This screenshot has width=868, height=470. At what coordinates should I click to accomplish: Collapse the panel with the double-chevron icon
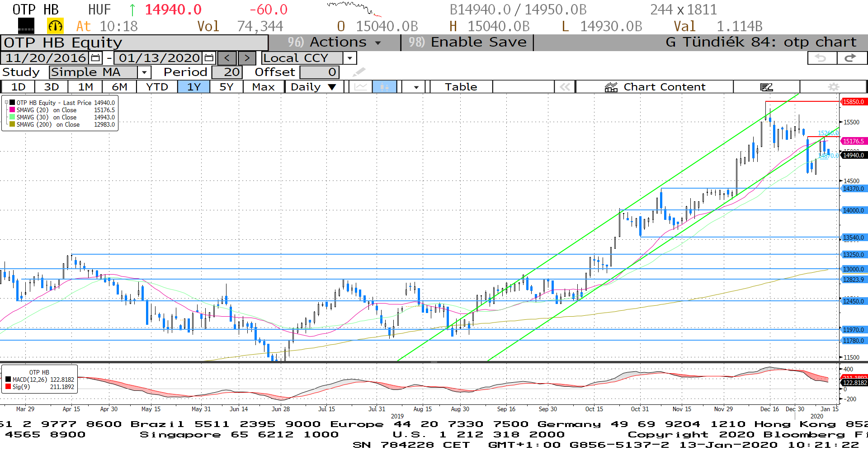(565, 87)
